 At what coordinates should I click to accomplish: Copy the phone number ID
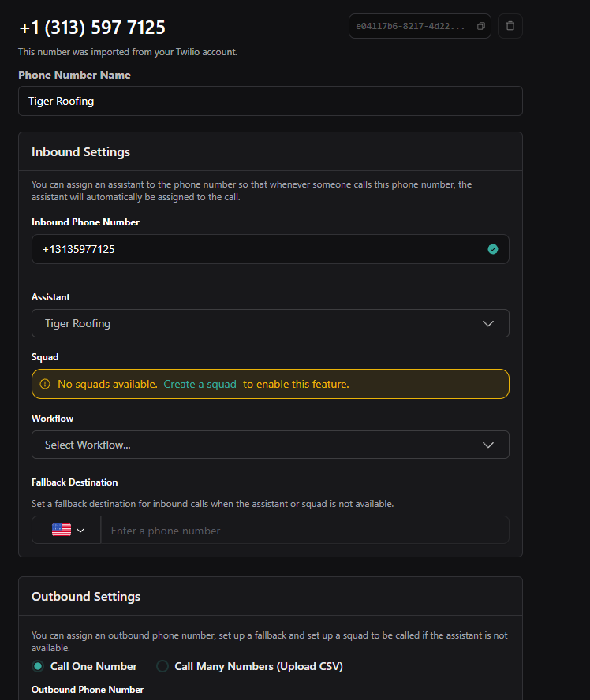481,26
